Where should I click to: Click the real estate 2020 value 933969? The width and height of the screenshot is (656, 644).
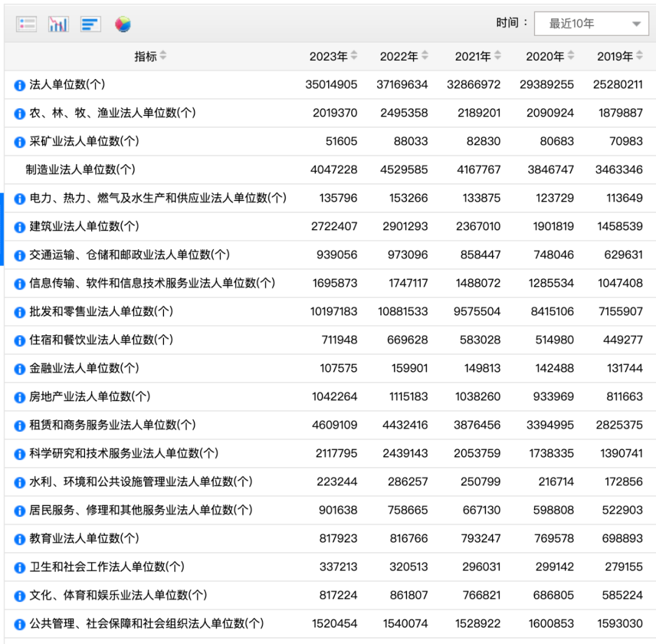click(x=553, y=397)
